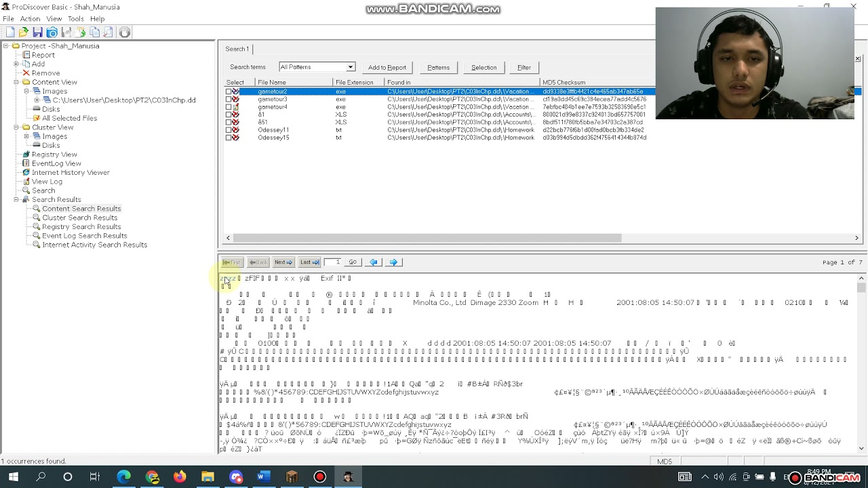The height and width of the screenshot is (488, 868).
Task: Click the volume speaker tray icon
Action: (x=719, y=477)
